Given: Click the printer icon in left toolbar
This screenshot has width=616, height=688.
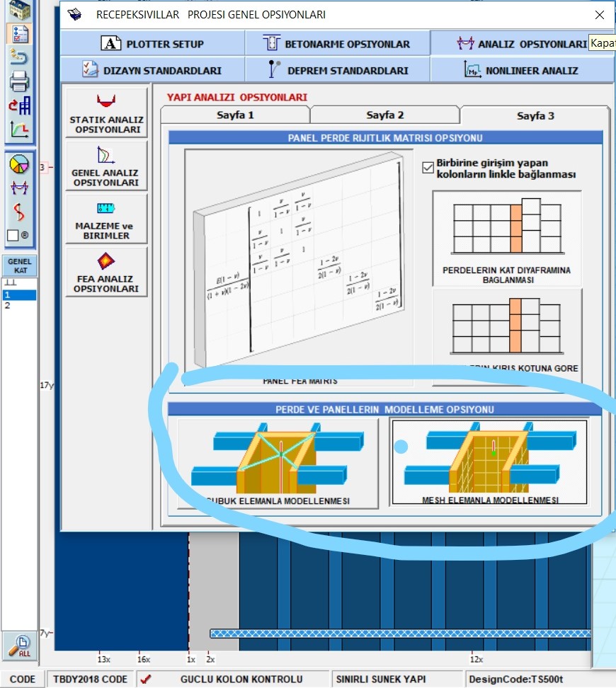Looking at the screenshot, I should 19,81.
